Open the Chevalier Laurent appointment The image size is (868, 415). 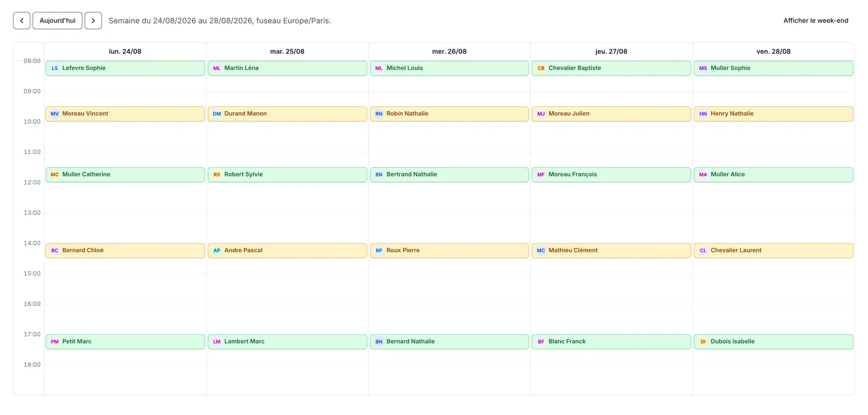pyautogui.click(x=774, y=251)
